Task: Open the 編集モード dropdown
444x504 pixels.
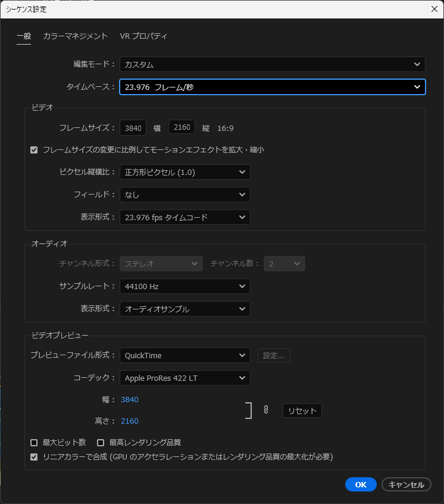Action: click(x=273, y=64)
